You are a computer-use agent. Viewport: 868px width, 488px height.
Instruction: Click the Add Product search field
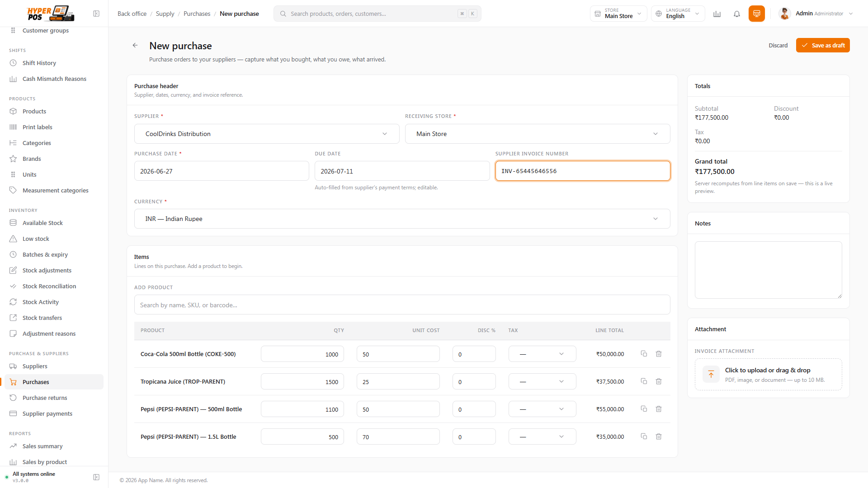click(x=402, y=305)
